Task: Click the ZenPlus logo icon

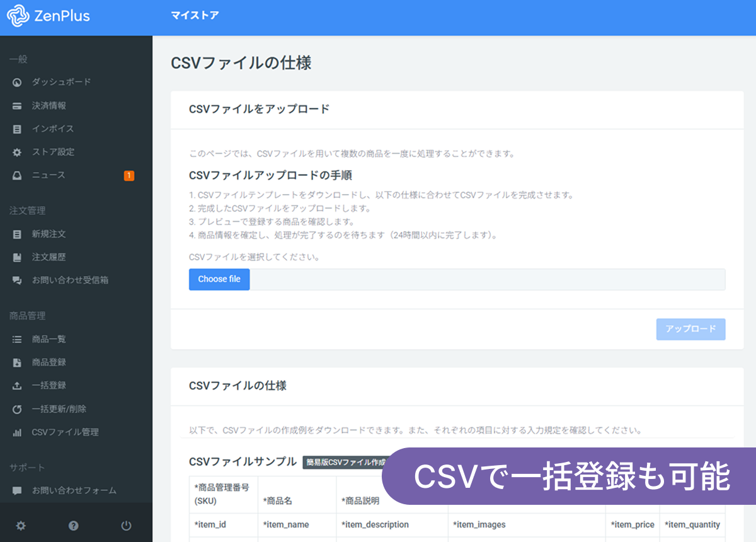Action: [18, 16]
